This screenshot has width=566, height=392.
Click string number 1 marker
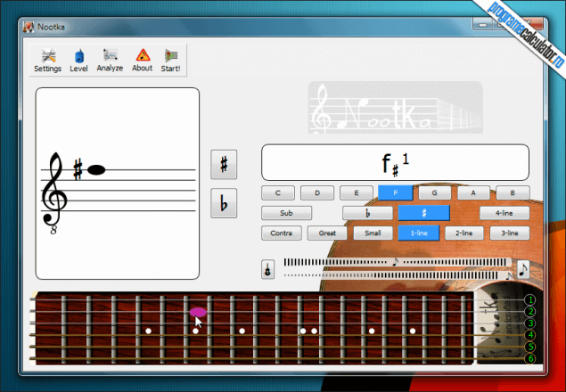(530, 300)
